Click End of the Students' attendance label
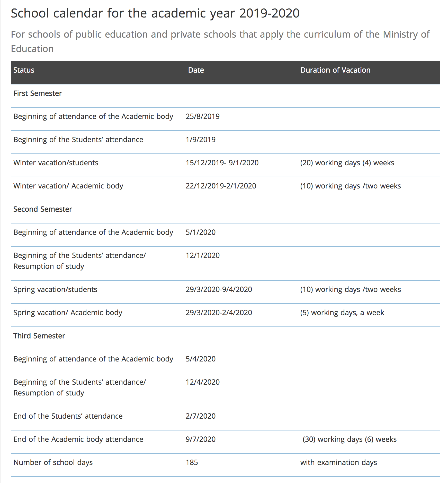Screen dimensions: 448x483 coord(68,416)
